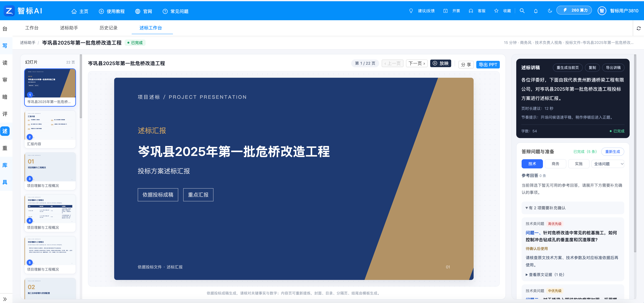The height and width of the screenshot is (303, 644).
Task: Select slide 2 汇报内容 thumbnail
Action: [x=50, y=129]
